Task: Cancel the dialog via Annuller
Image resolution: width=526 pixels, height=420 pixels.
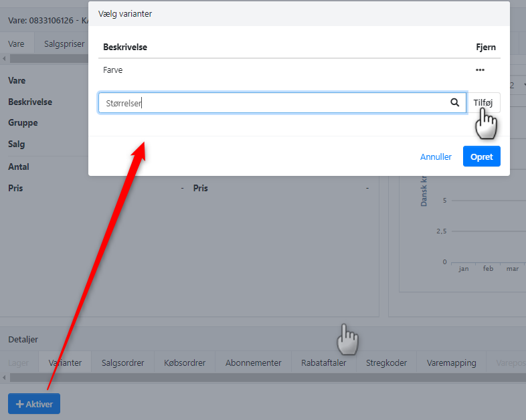Action: [x=436, y=156]
